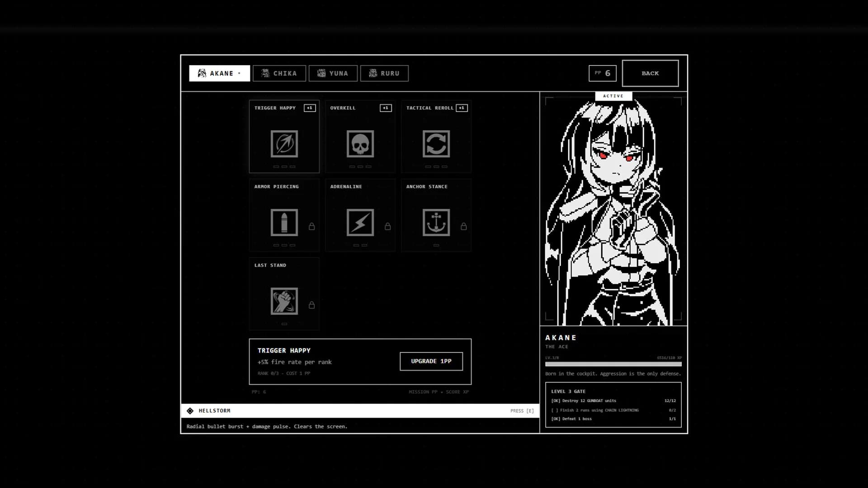Click the 'Born in the cockpit' flavor text
The width and height of the screenshot is (868, 488).
(x=613, y=374)
